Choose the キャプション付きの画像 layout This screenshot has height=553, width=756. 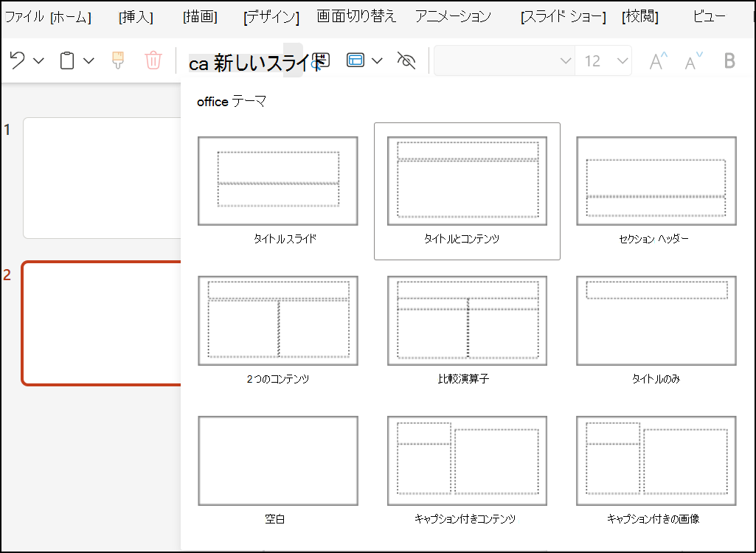656,470
